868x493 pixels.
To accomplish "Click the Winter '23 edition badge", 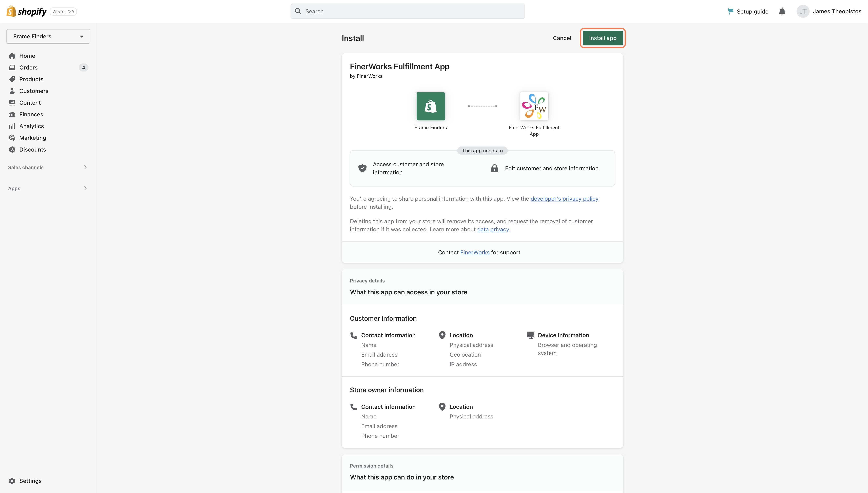I will (63, 12).
